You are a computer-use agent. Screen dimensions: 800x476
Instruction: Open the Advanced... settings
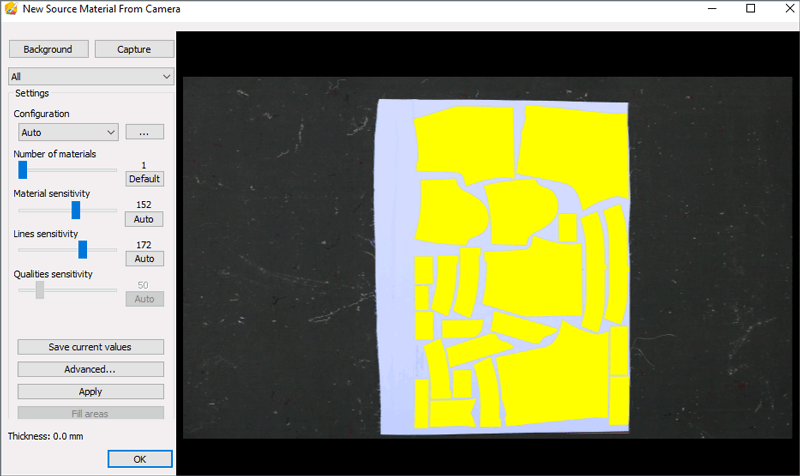click(91, 369)
